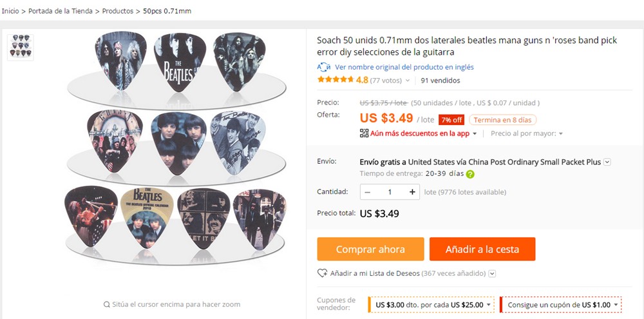Click the heart wishlist icon
644x319 pixels.
(322, 273)
